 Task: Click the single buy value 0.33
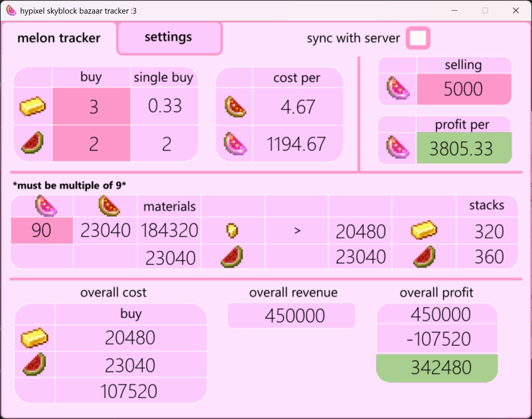tap(165, 106)
